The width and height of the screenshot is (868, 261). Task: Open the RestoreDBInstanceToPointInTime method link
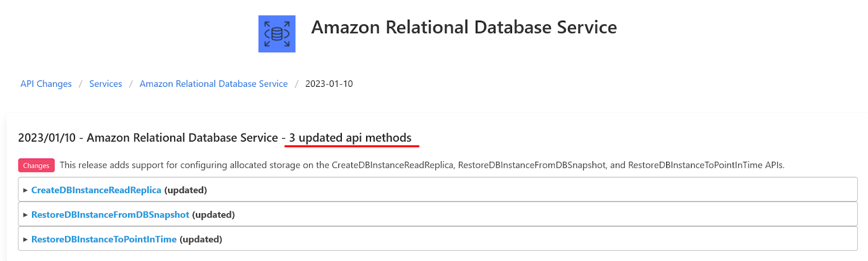(x=104, y=239)
